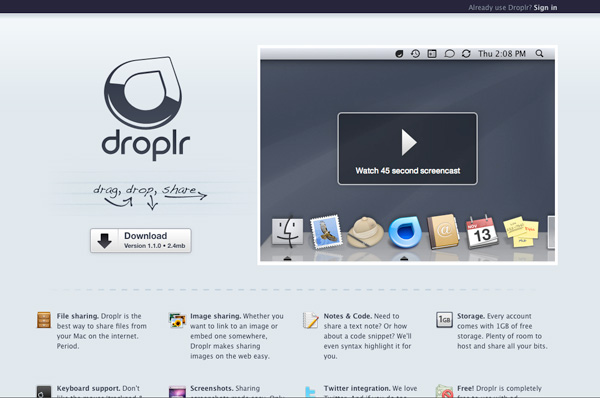Image resolution: width=600 pixels, height=398 pixels.
Task: Click the Finder dock icon
Action: (x=287, y=232)
